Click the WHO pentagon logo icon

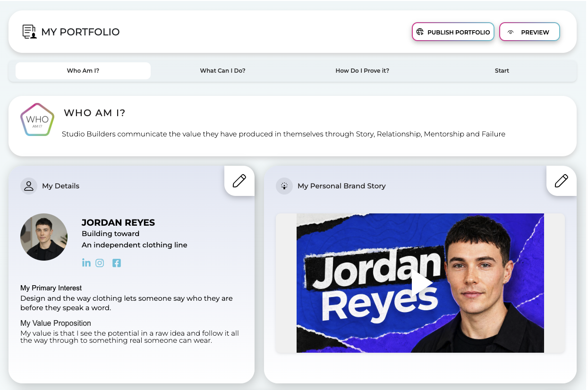(37, 119)
